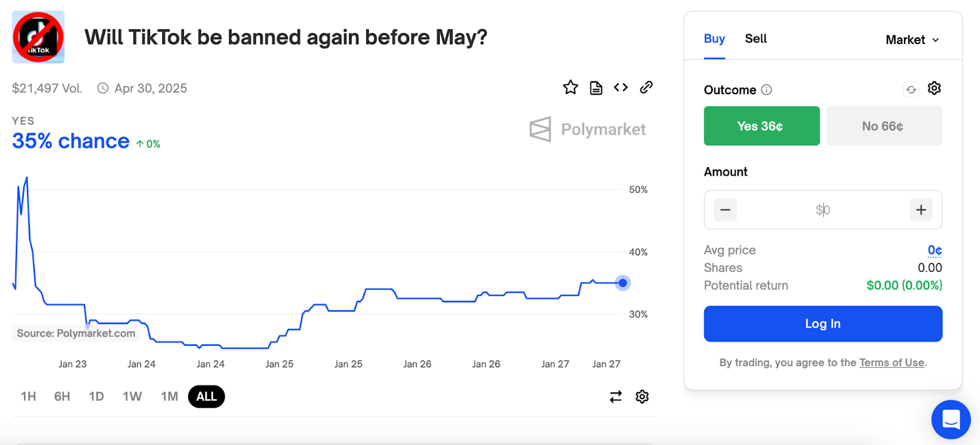Screen dimensions: 980x445
Task: Click the embed code icon
Action: pos(620,88)
